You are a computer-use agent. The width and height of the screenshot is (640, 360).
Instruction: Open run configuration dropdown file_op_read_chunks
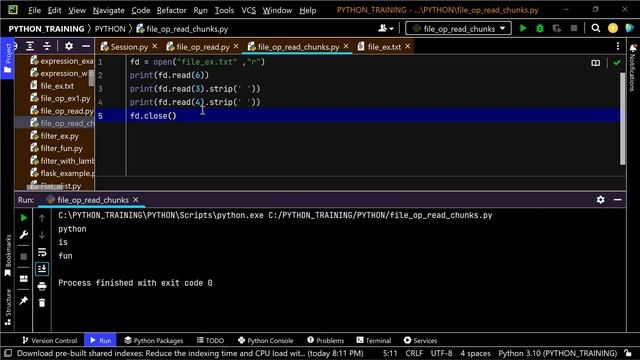pyautogui.click(x=458, y=28)
